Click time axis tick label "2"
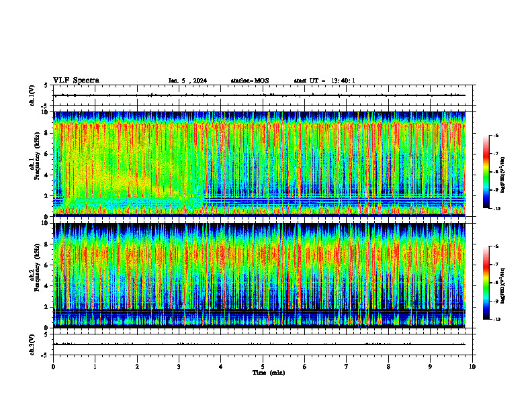The width and height of the screenshot is (532, 411). pos(137,367)
